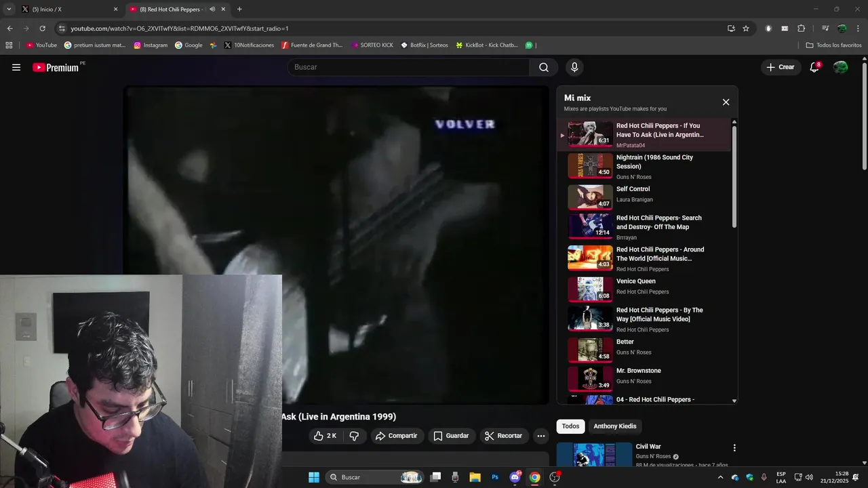Close the Inicio / X tab
The height and width of the screenshot is (488, 868).
(x=115, y=9)
